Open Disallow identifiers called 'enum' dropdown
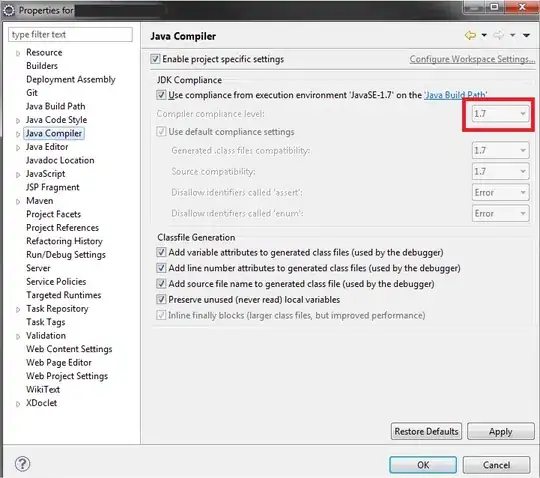The width and height of the screenshot is (540, 478). tap(500, 214)
